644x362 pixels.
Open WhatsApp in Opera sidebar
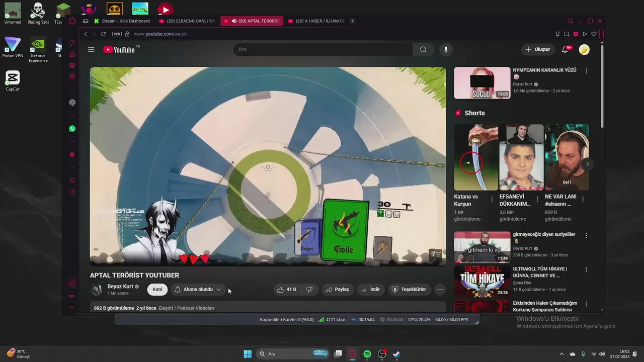point(72,129)
